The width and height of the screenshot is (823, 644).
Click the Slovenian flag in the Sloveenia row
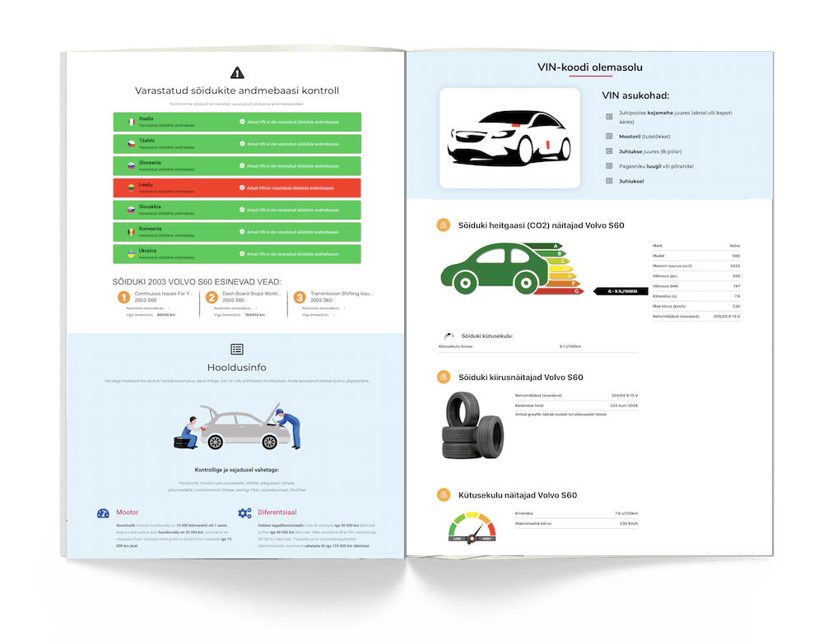(x=131, y=165)
